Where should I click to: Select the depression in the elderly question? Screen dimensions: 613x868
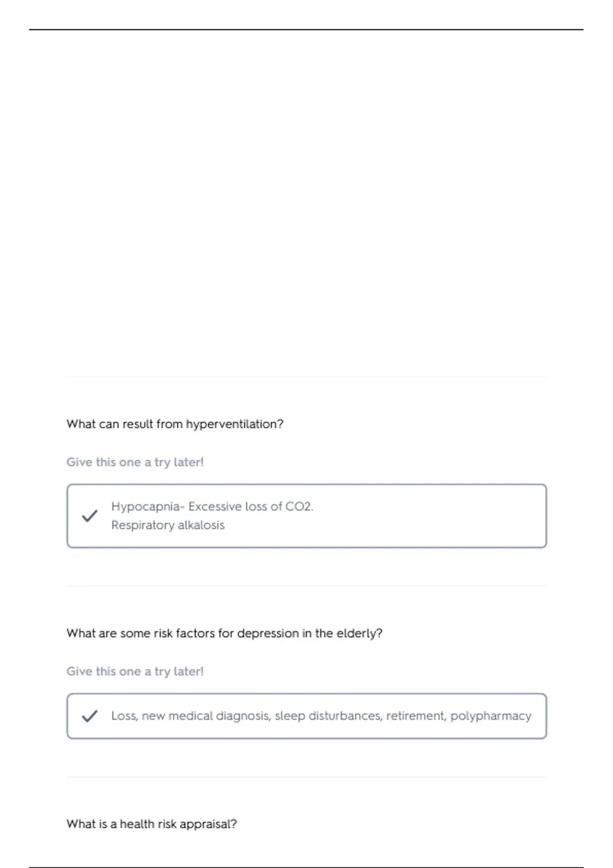coord(224,634)
